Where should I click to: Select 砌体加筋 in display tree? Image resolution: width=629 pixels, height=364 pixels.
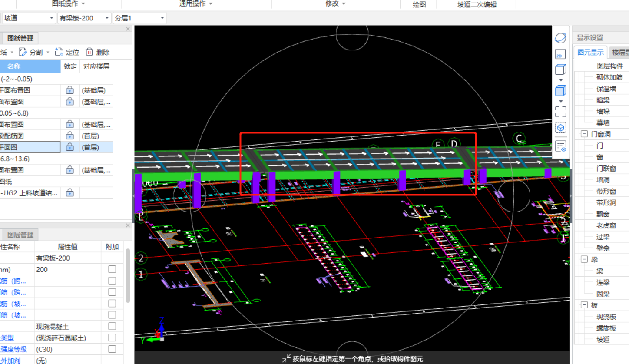pos(609,77)
